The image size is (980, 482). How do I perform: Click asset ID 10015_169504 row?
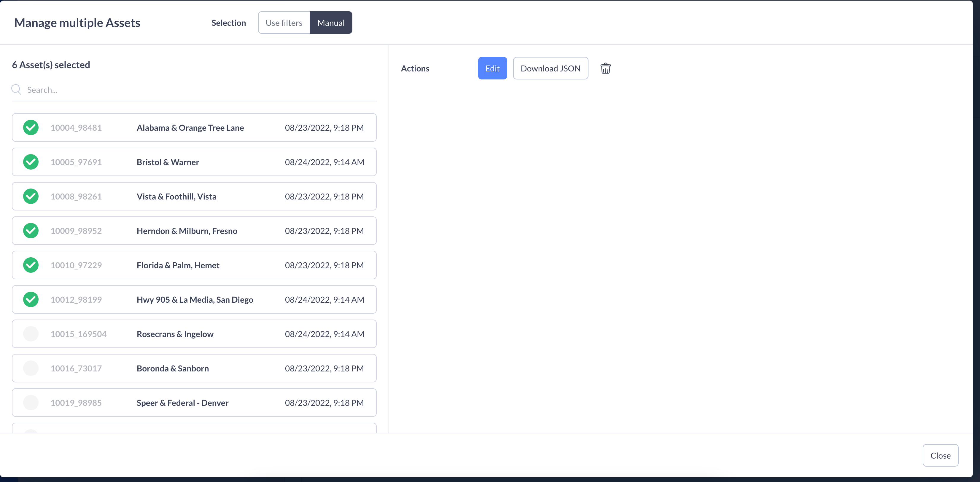(x=78, y=334)
